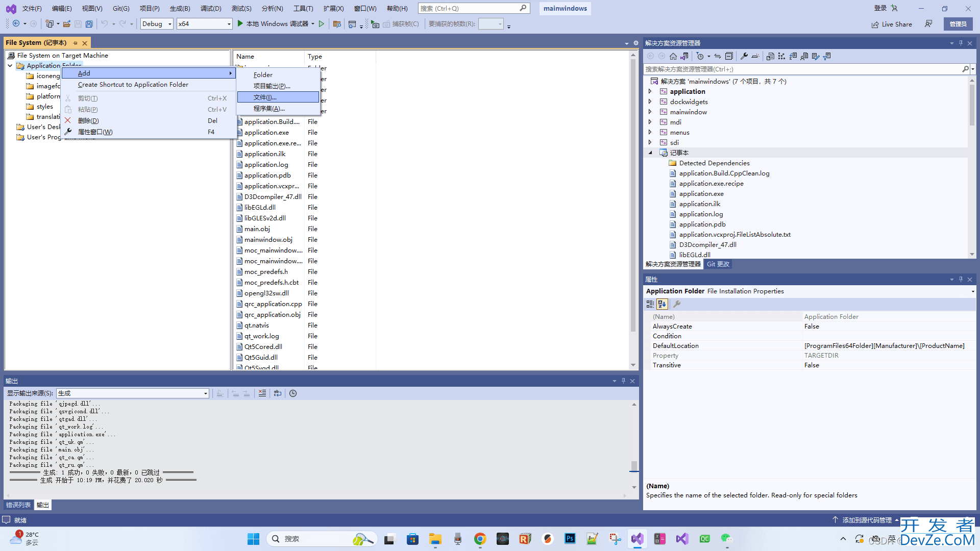Click 添加到源代码管理 in status bar
Screen dimensions: 980x551
click(x=866, y=520)
